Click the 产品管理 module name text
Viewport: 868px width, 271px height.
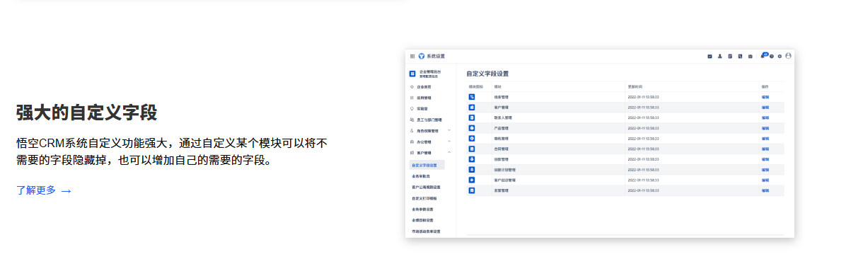click(502, 128)
